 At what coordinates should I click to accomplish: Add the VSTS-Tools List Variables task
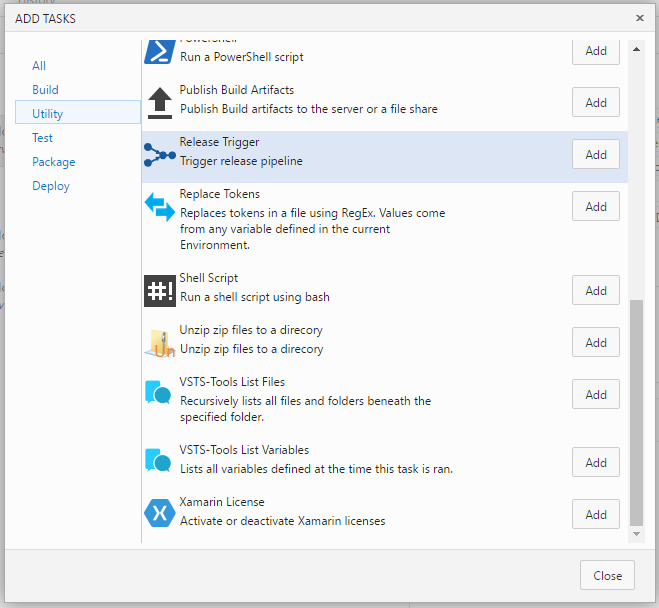point(596,463)
